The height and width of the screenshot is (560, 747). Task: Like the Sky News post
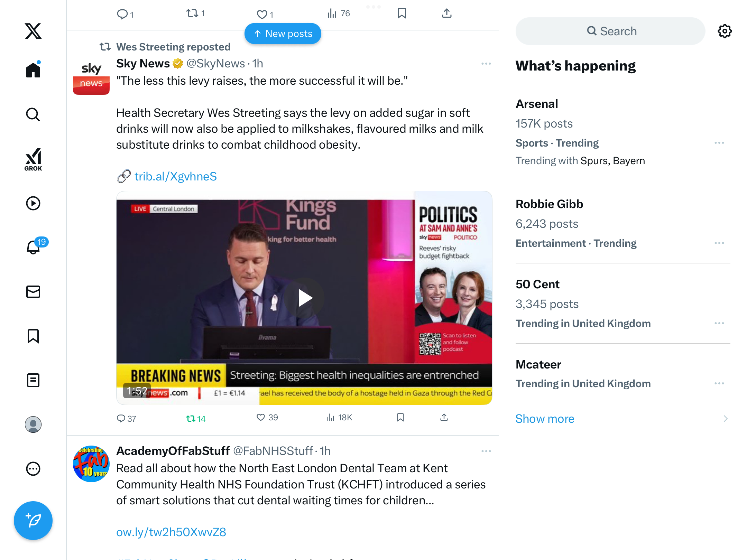point(261,418)
